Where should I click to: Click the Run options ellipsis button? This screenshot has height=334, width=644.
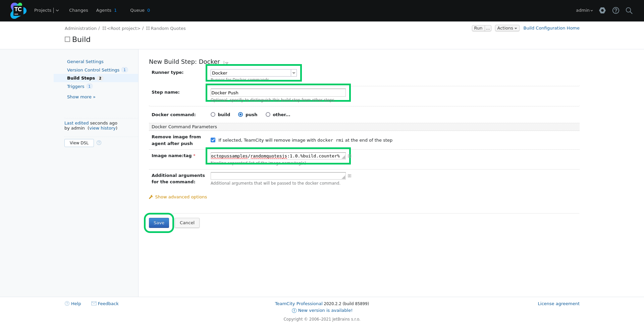488,28
